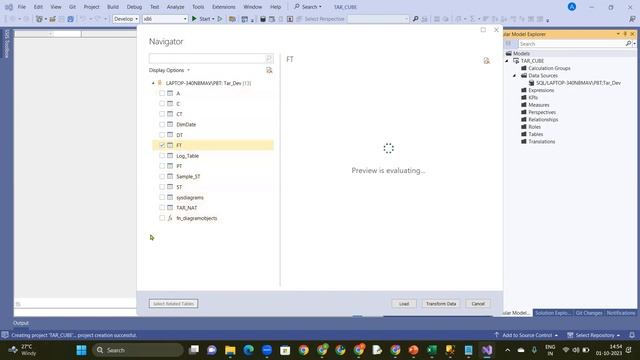
Task: Collapse the LAPTOP-340N8MAV server node
Action: pos(153,83)
